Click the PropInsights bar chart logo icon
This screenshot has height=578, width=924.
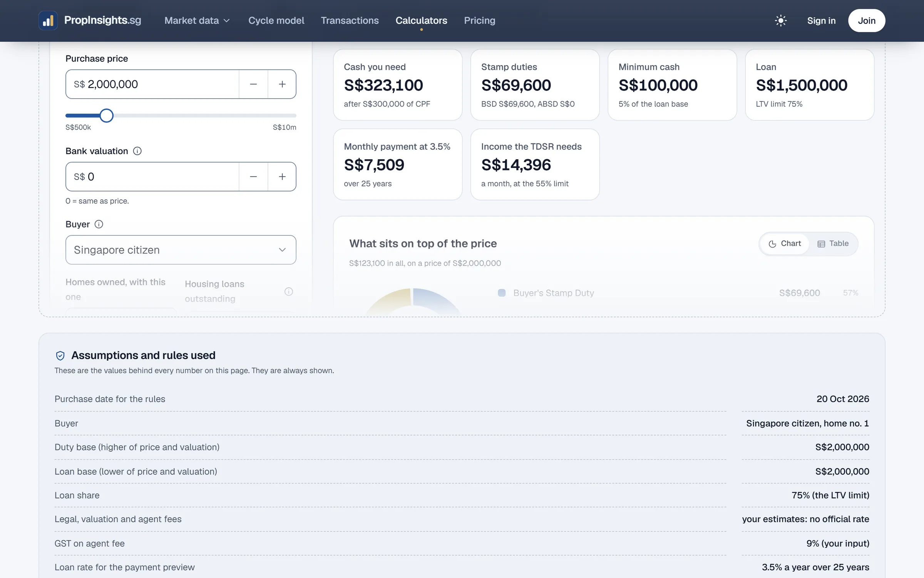pyautogui.click(x=48, y=20)
